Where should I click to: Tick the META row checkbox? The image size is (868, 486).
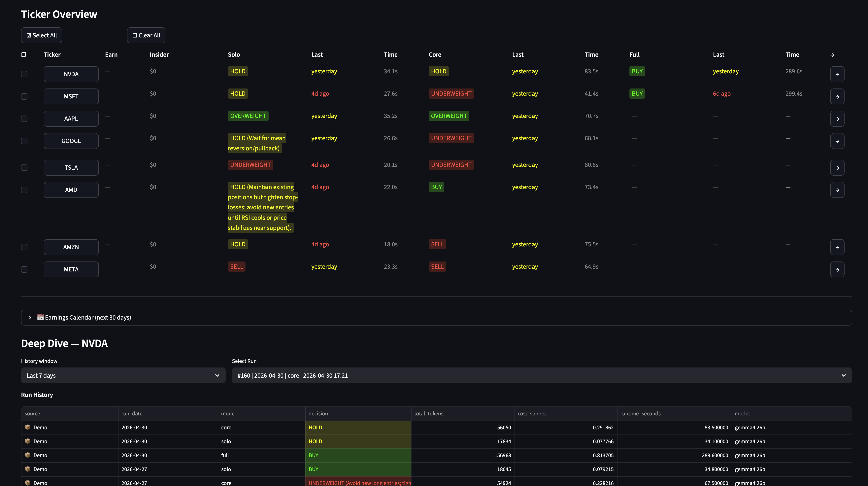click(24, 269)
